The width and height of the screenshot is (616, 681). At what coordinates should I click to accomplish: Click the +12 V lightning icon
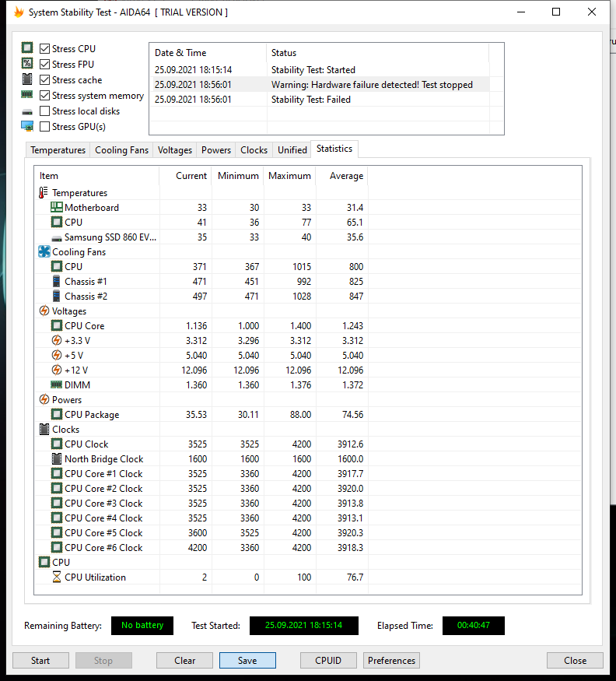pos(57,370)
